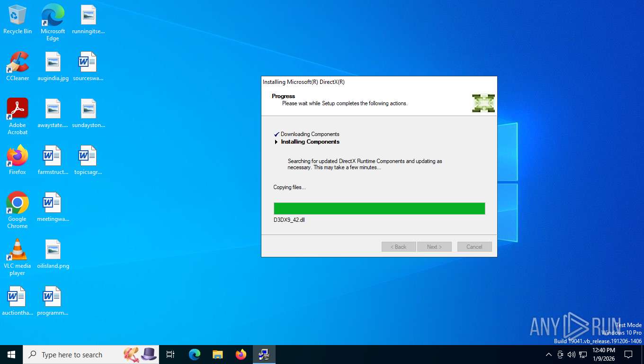Image resolution: width=644 pixels, height=364 pixels.
Task: Open VLC media player shortcut
Action: (18, 257)
